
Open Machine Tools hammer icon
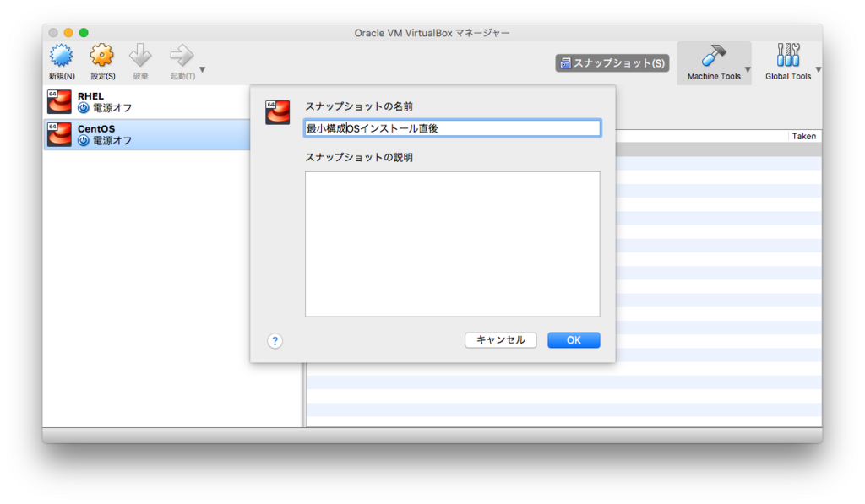[713, 56]
